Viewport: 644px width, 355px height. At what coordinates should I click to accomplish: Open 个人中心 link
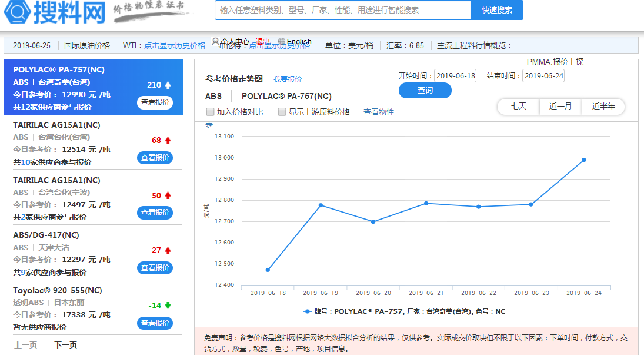point(235,42)
